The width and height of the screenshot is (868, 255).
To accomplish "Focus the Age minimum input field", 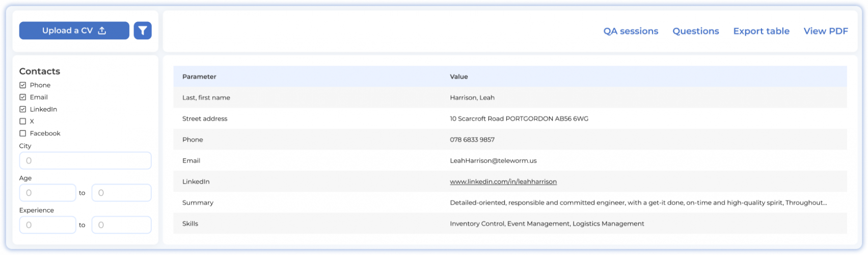I will [x=47, y=193].
